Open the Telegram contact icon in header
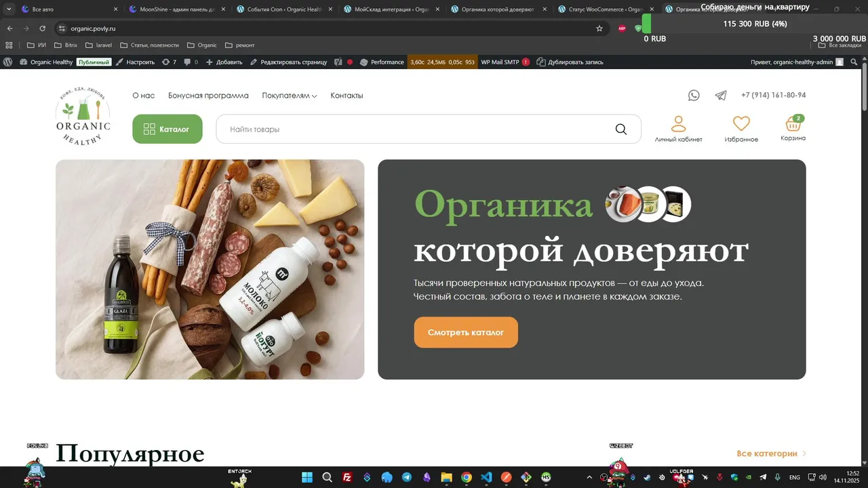 click(x=721, y=96)
